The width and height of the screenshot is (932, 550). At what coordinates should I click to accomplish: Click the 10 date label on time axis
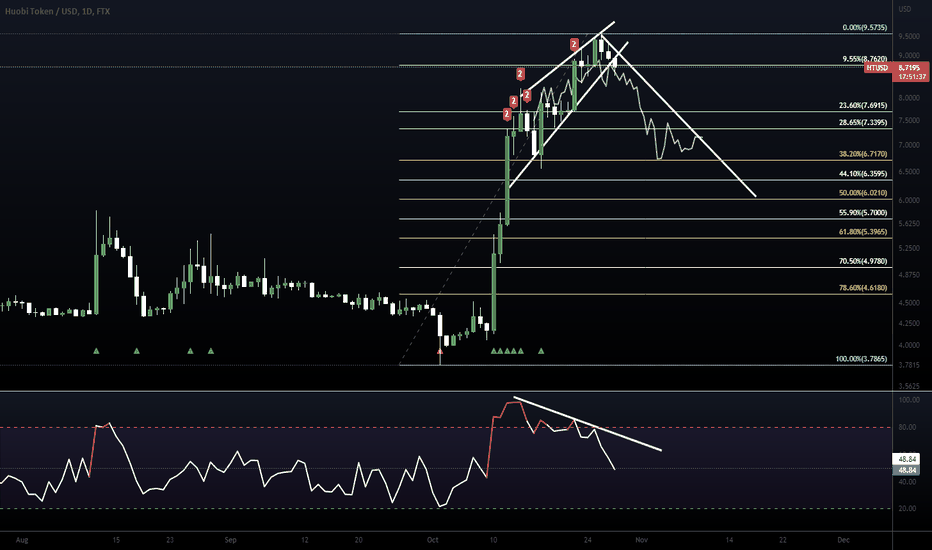pyautogui.click(x=493, y=540)
